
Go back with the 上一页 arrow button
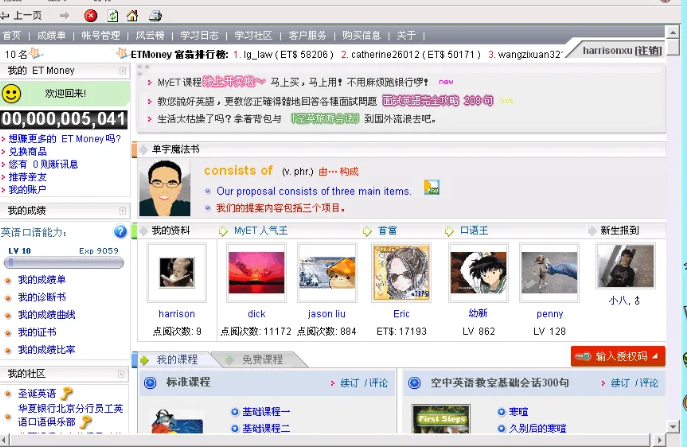coord(21,16)
